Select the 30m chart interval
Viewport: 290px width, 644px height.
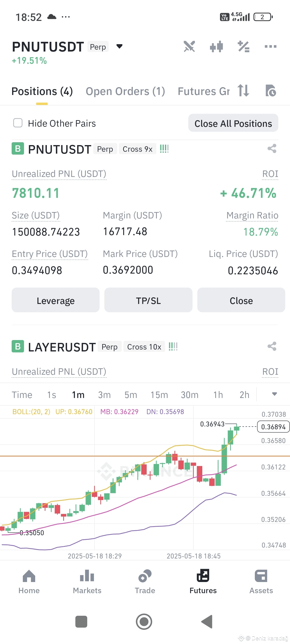pyautogui.click(x=190, y=395)
